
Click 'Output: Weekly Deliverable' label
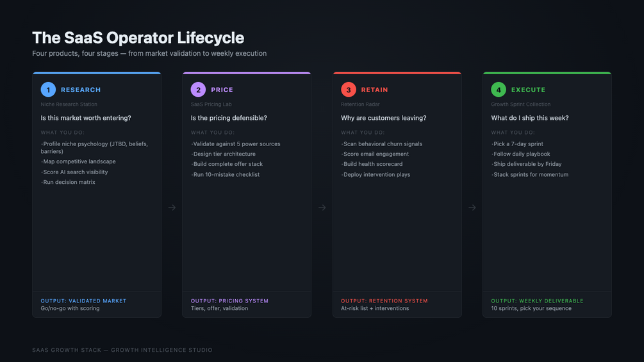coord(537,301)
